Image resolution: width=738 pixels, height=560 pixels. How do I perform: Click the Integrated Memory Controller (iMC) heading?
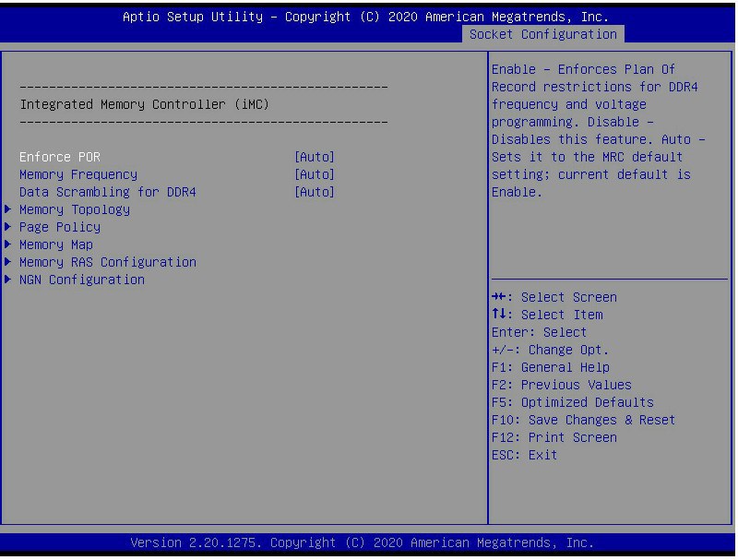click(145, 104)
